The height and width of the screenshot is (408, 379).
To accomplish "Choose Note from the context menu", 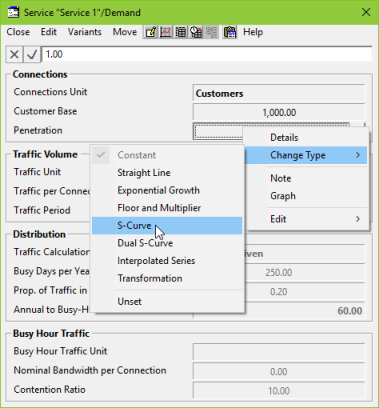I will click(x=306, y=178).
